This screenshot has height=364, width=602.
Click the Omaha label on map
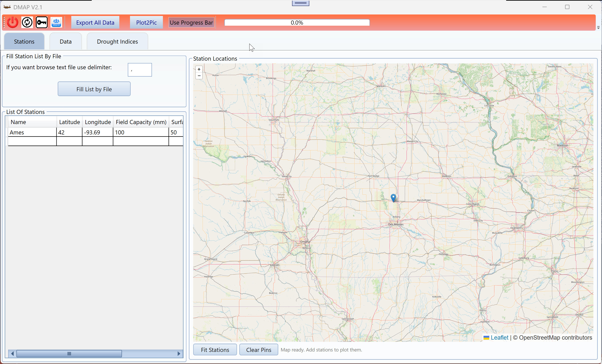305,242
